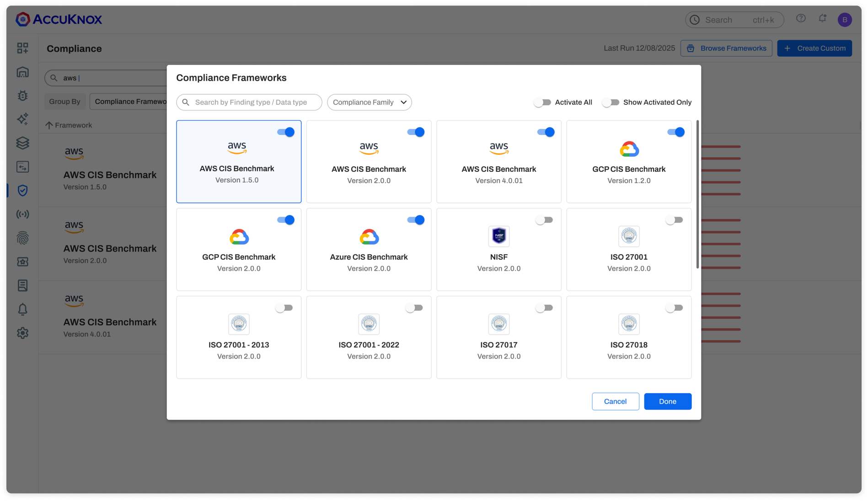Open the help question mark icon
Viewport: 868px width, 501px height.
pos(800,18)
